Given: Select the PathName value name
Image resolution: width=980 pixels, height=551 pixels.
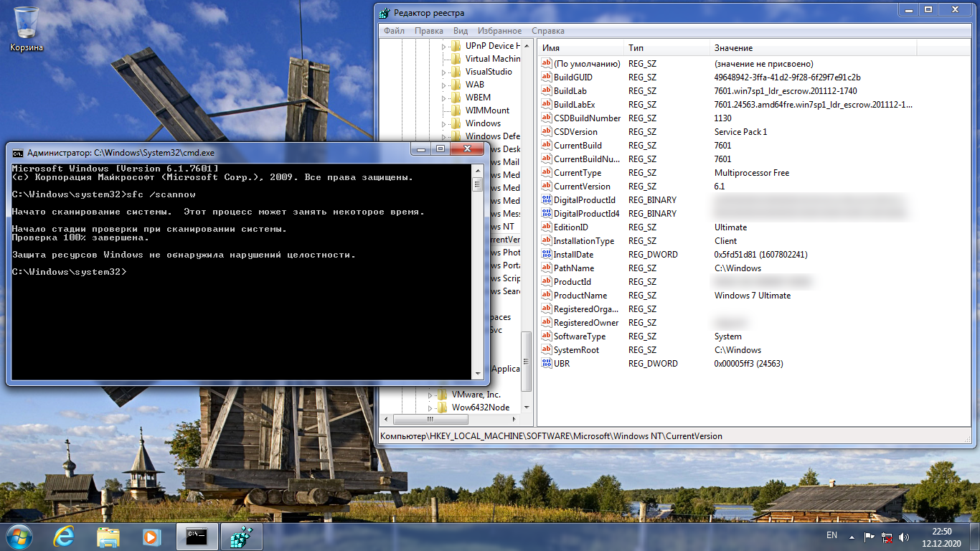Looking at the screenshot, I should click(x=573, y=268).
